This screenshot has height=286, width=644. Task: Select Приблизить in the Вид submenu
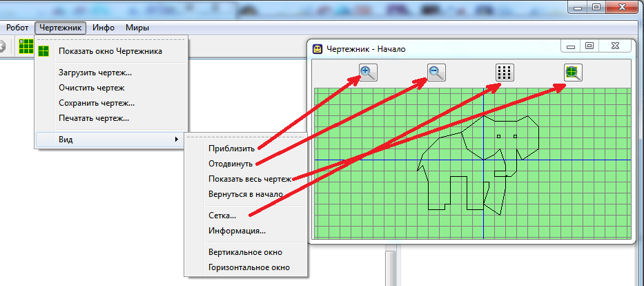[x=245, y=149]
